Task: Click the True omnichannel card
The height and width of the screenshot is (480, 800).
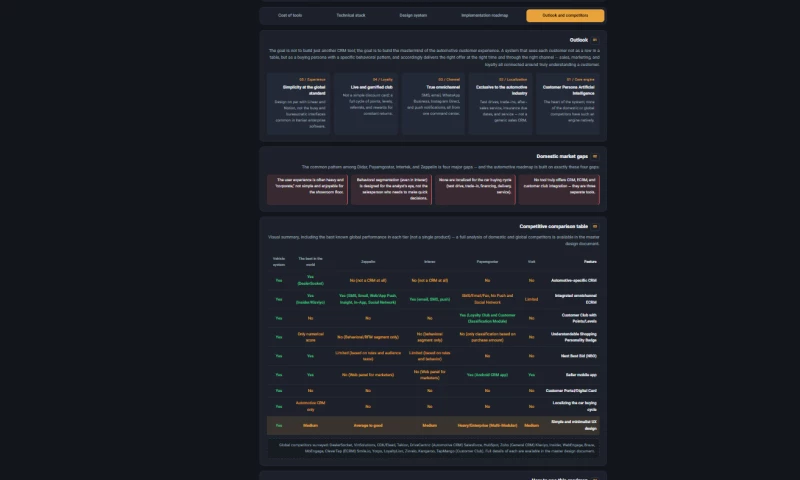Action: (x=433, y=104)
